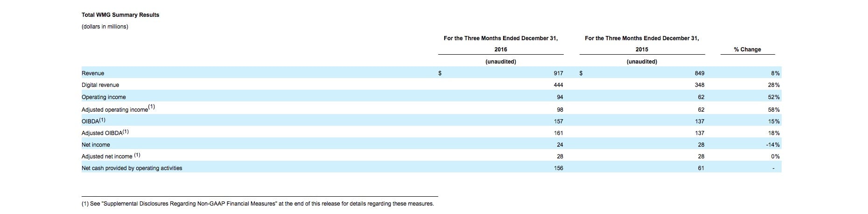This screenshot has width=868, height=214.
Task: Click net cash 2016 value 156
Action: (558, 168)
